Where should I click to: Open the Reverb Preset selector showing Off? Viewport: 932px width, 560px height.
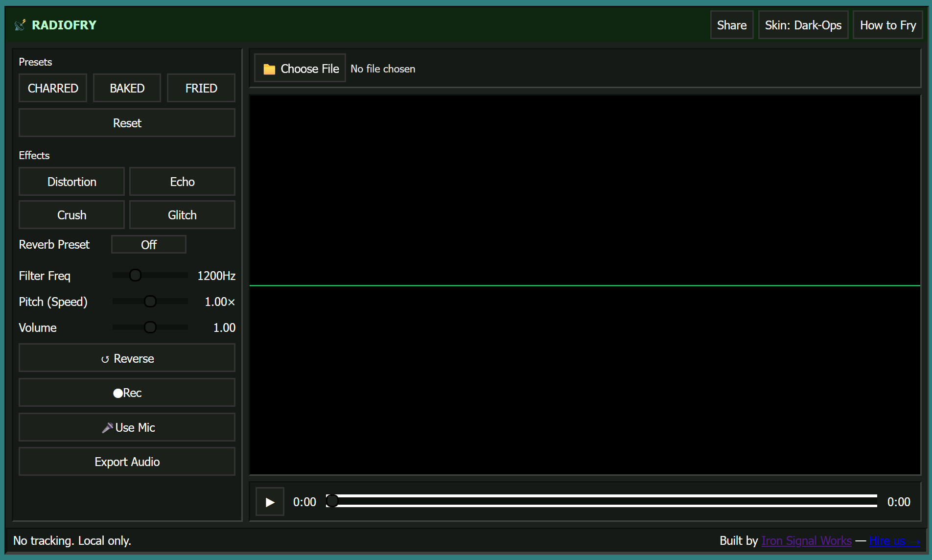[148, 245]
